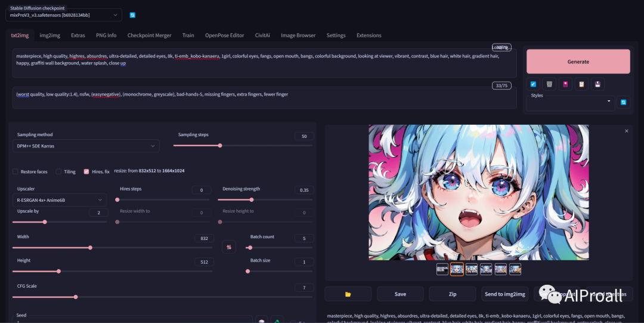Click Send to img2img
The height and width of the screenshot is (323, 644).
pos(505,294)
